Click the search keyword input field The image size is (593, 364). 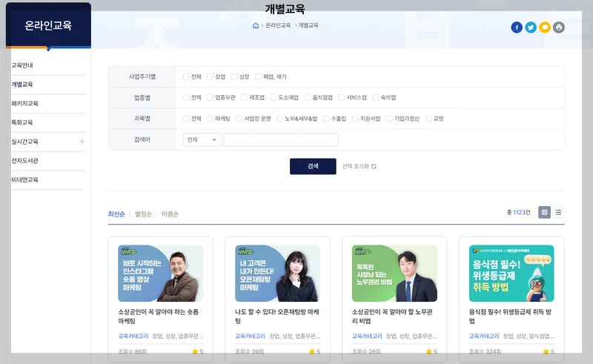pyautogui.click(x=281, y=139)
